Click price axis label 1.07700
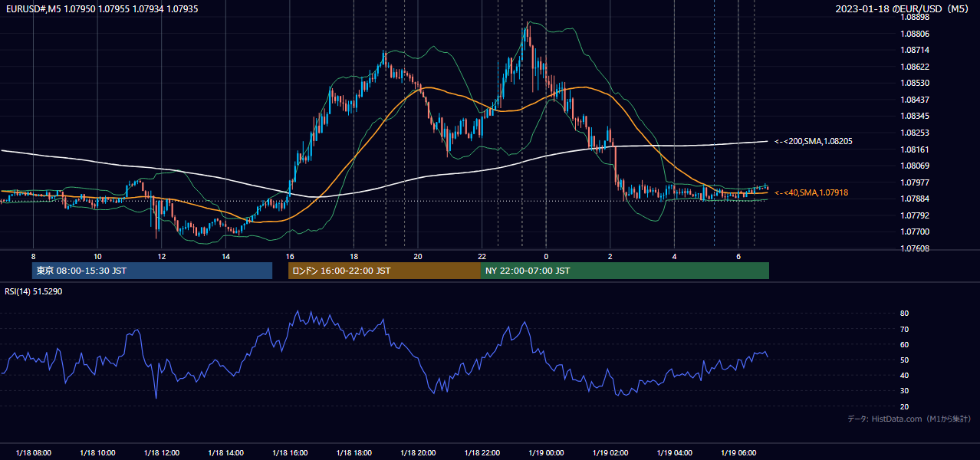The image size is (980, 460). (x=915, y=232)
